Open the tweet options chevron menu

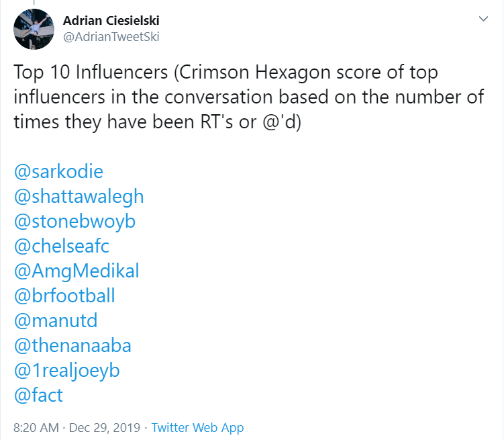click(x=483, y=20)
